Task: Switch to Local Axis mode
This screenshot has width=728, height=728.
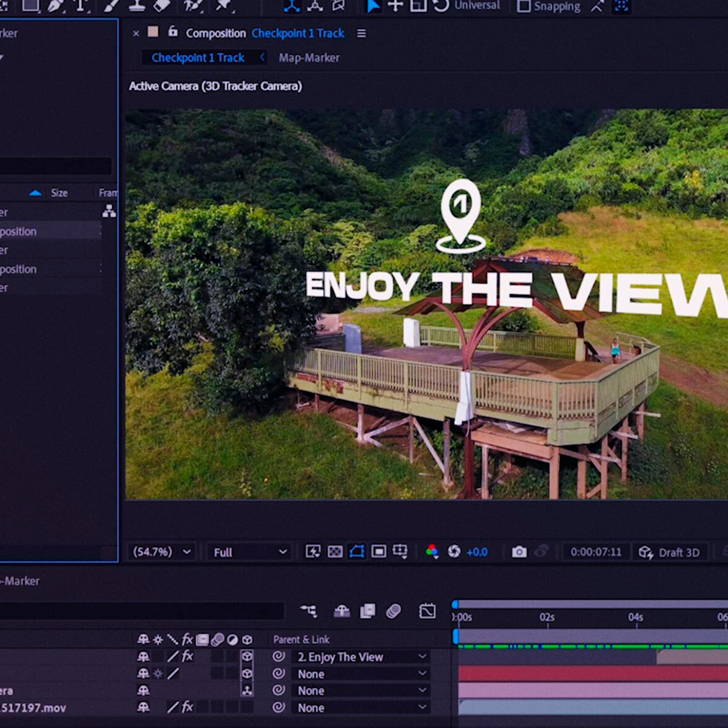Action: click(292, 5)
